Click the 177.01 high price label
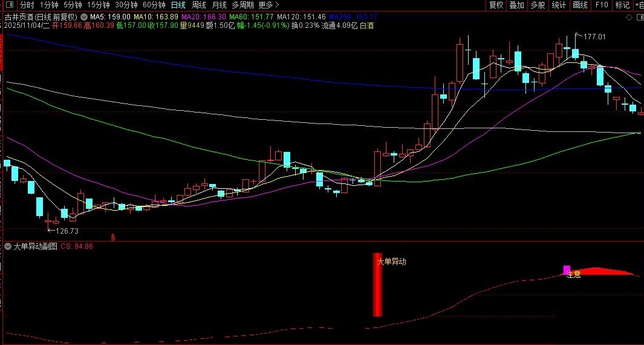The height and width of the screenshot is (345, 644). (x=594, y=37)
